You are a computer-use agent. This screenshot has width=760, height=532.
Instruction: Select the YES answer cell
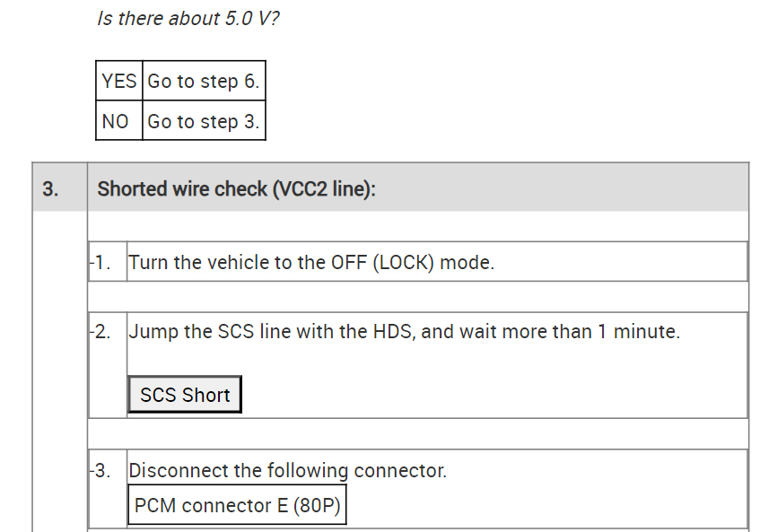pyautogui.click(x=119, y=82)
